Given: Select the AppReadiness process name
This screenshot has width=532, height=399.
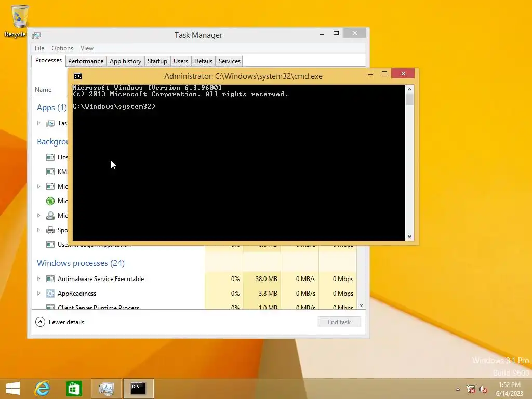Looking at the screenshot, I should (x=77, y=294).
